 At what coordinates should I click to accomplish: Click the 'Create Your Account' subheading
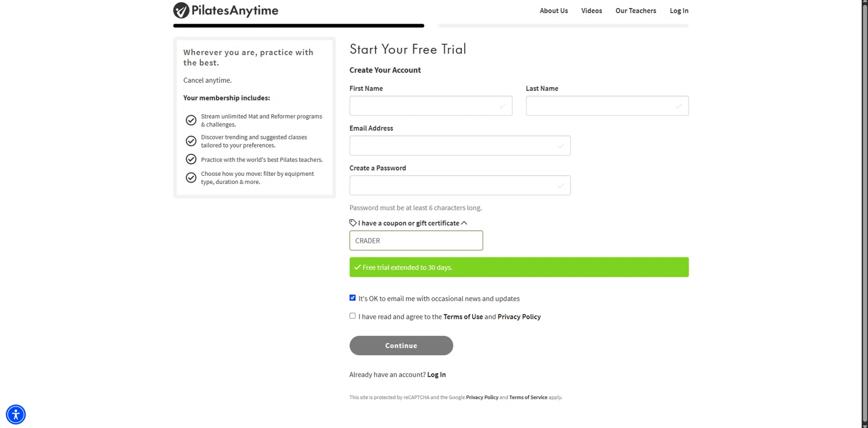click(x=385, y=70)
